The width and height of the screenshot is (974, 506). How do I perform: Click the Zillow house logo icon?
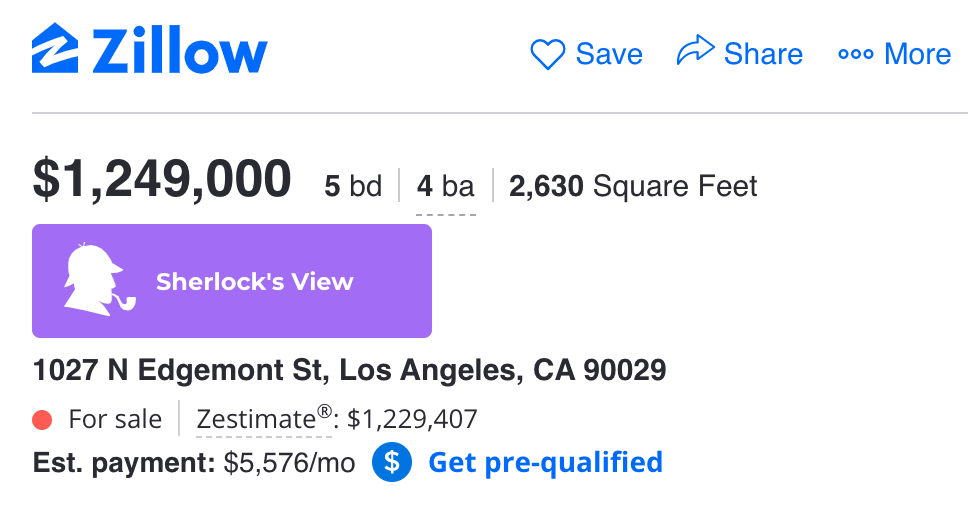pos(55,48)
